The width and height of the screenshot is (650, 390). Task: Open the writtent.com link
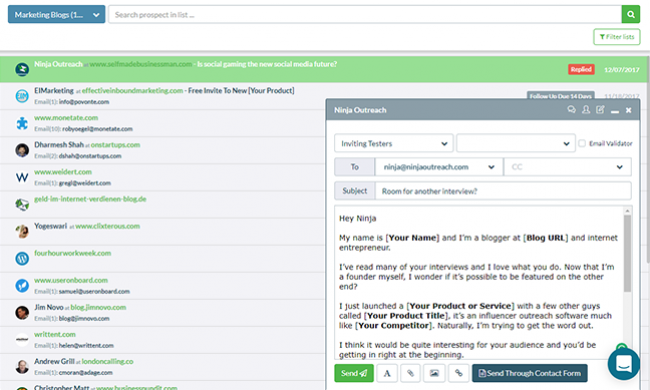(55, 334)
